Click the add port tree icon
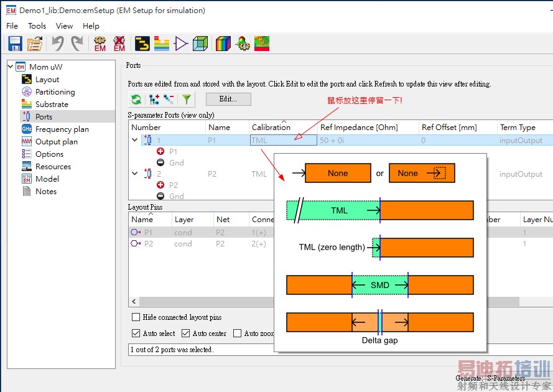Image resolution: width=553 pixels, height=392 pixels. click(x=154, y=100)
